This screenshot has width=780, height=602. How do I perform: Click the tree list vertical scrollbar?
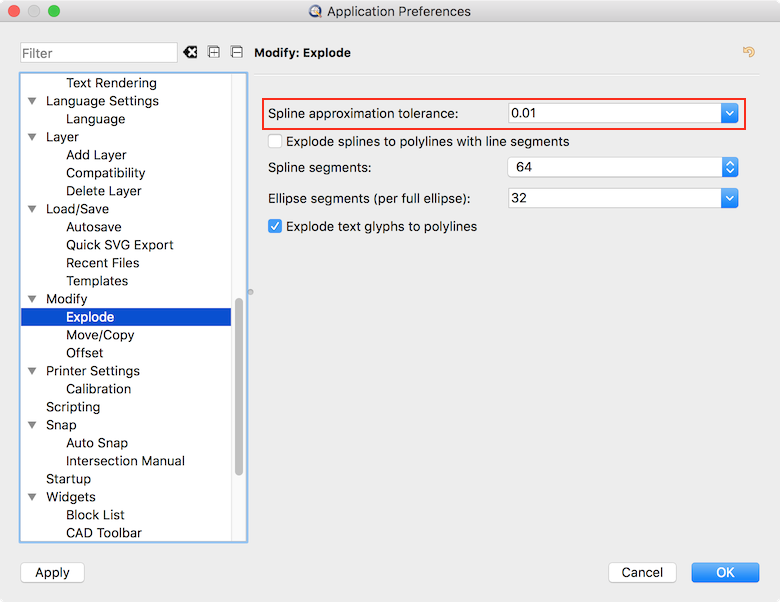pyautogui.click(x=239, y=387)
